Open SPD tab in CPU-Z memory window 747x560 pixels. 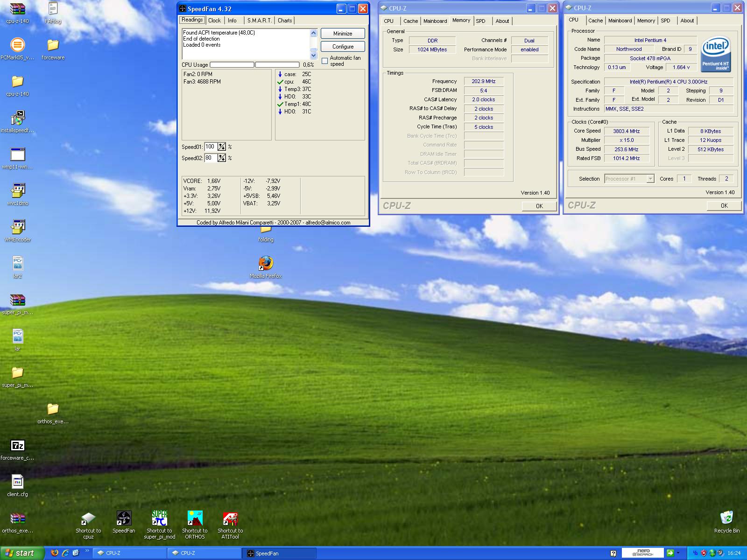[480, 21]
